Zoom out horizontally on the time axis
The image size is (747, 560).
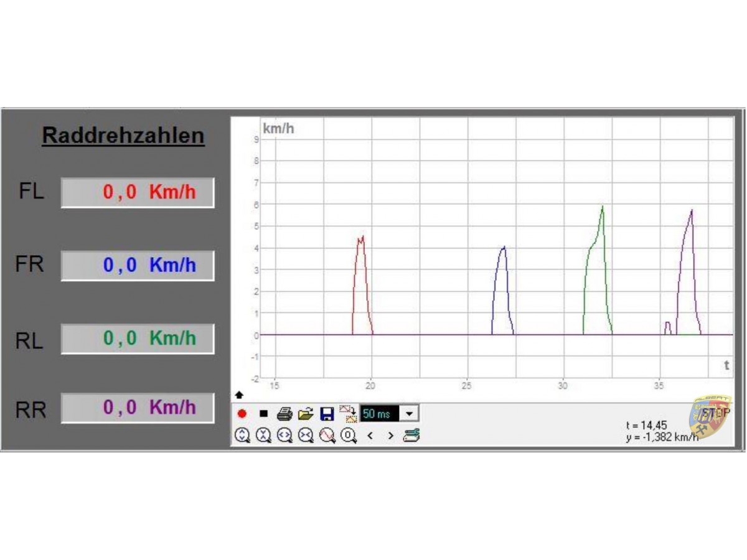pos(306,436)
